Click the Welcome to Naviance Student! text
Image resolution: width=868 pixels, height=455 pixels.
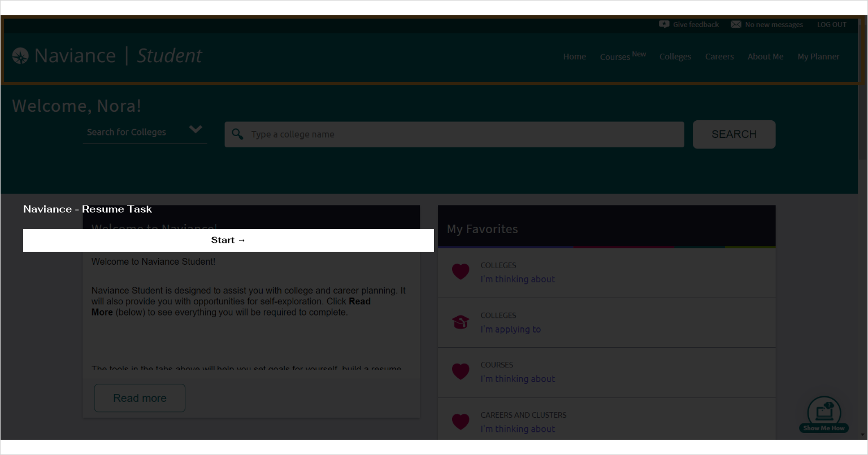click(x=153, y=262)
